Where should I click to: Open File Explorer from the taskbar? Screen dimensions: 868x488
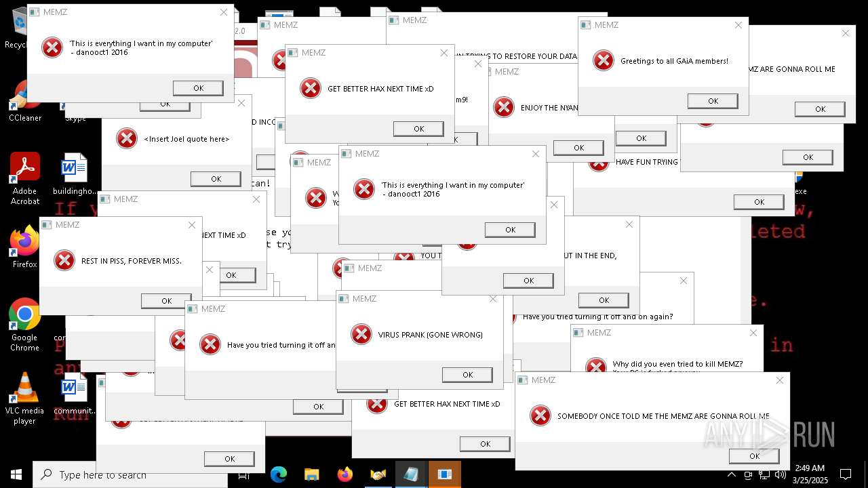point(311,474)
